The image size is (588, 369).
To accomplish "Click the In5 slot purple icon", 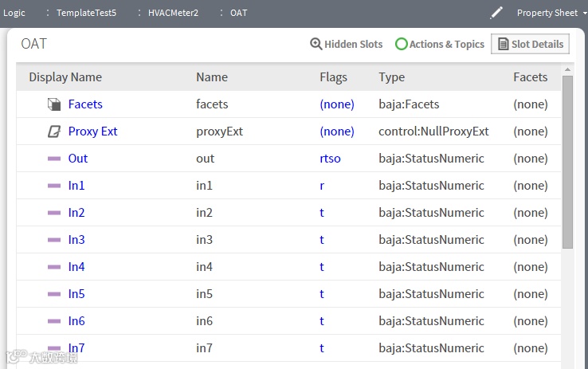I will click(54, 294).
